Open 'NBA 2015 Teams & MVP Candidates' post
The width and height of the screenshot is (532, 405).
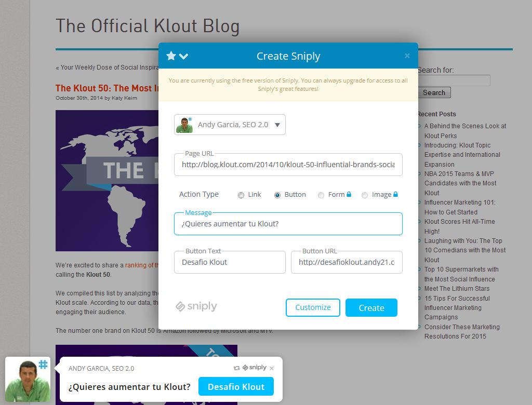tap(460, 183)
